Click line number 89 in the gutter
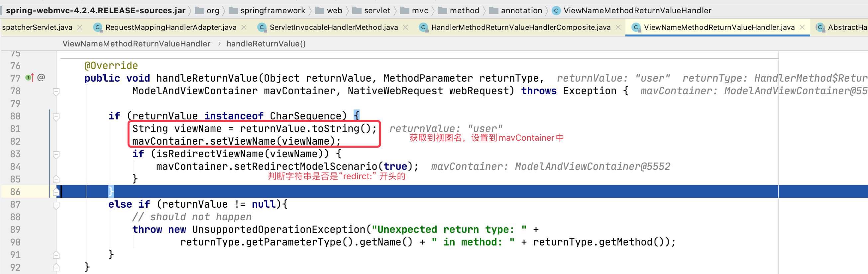The height and width of the screenshot is (274, 868). [x=15, y=230]
